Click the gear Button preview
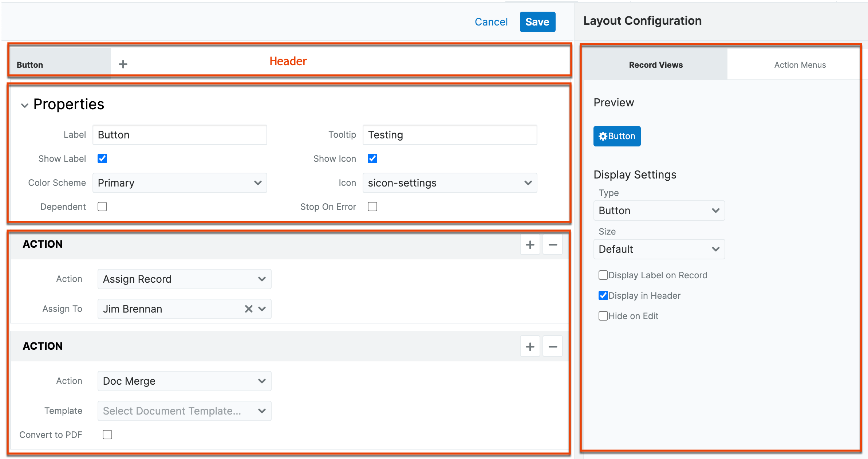Screen dimensions: 868x459 [617, 136]
